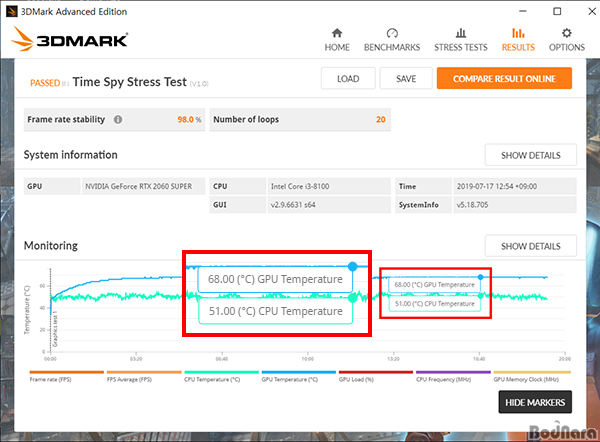The width and height of the screenshot is (600, 442).
Task: Expand System information with Show Details
Action: 530,155
